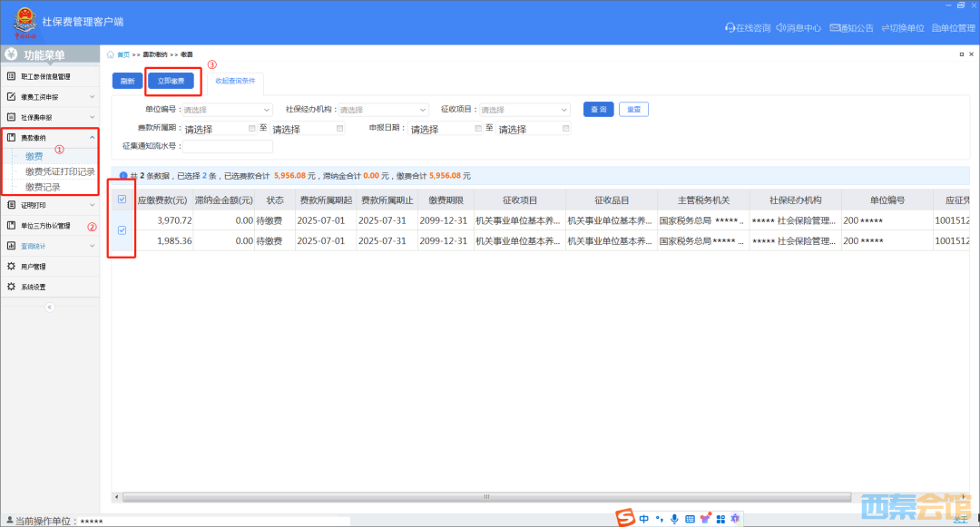Click the 征集通知流水号 input field
980x527 pixels.
point(227,146)
